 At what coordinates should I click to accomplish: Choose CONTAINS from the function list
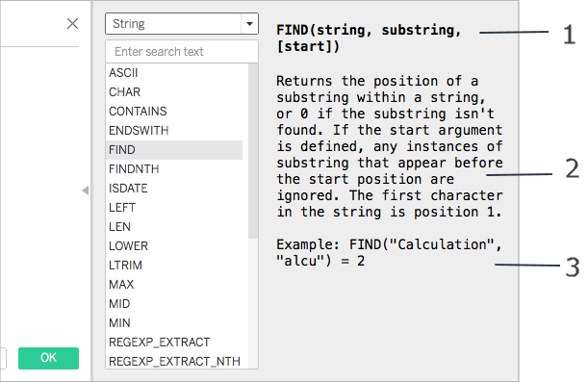click(x=138, y=112)
